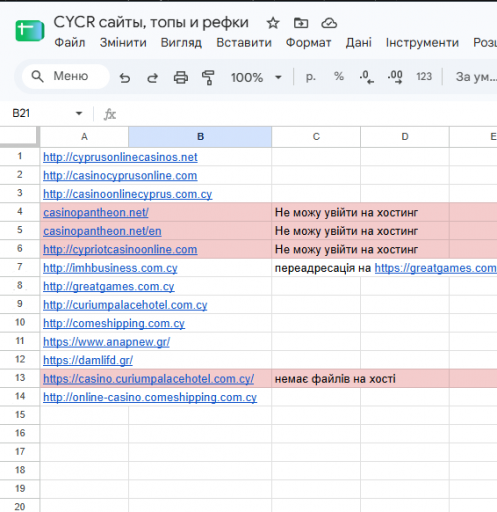The image size is (497, 512).
Task: Check the cloud save status icon
Action: [x=329, y=23]
